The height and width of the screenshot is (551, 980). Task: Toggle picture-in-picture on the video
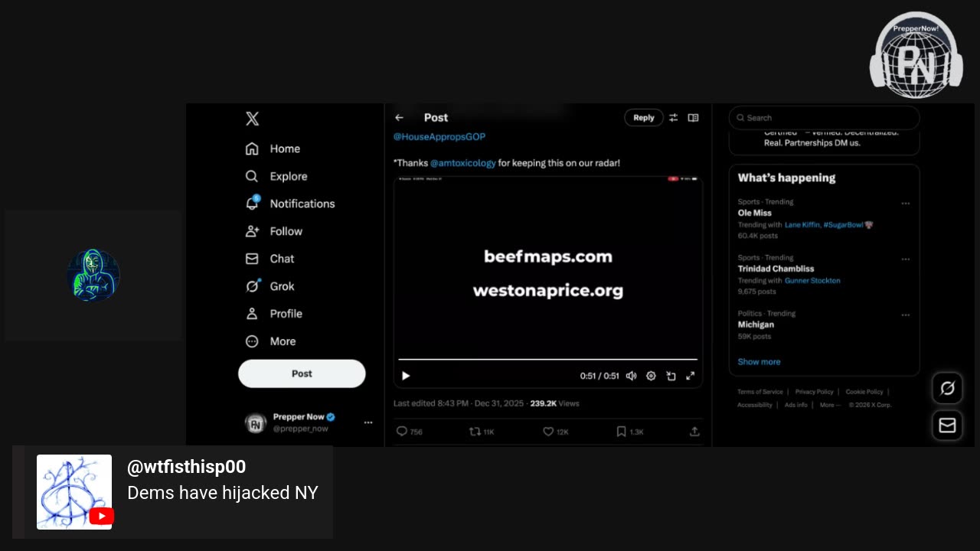(x=671, y=376)
